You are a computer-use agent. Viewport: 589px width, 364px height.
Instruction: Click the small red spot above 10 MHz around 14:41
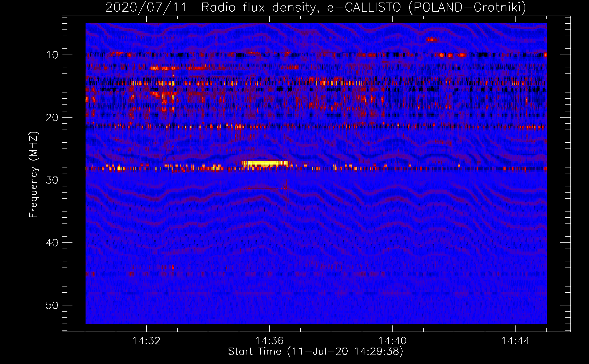click(x=432, y=39)
